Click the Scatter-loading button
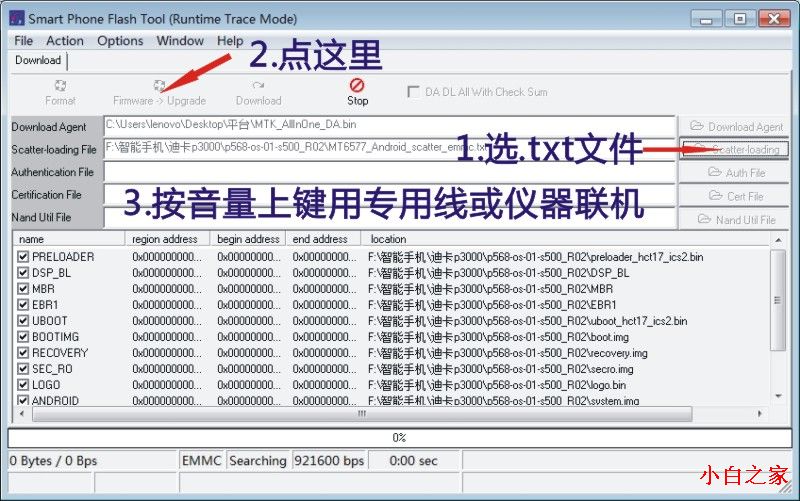This screenshot has width=800, height=501. 734,149
